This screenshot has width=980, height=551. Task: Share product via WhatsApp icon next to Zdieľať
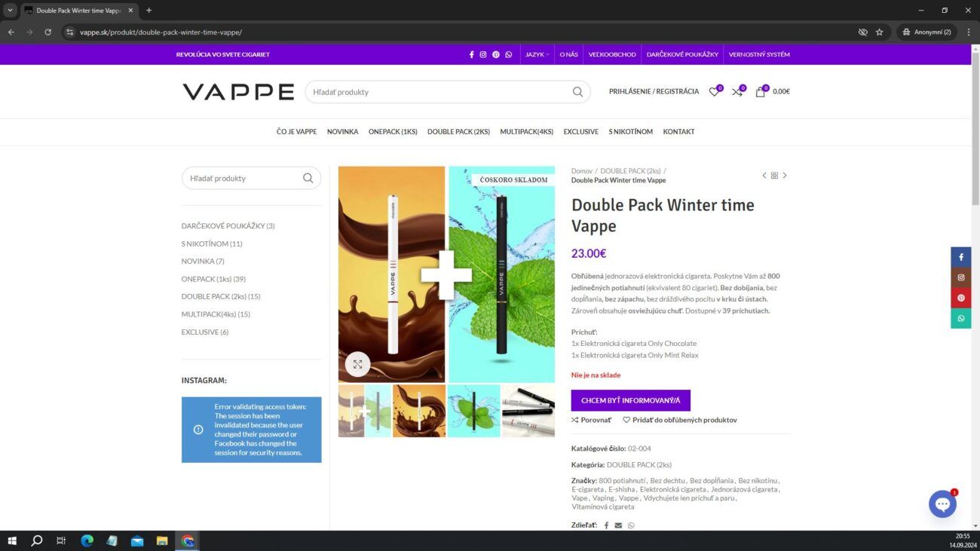pyautogui.click(x=631, y=525)
